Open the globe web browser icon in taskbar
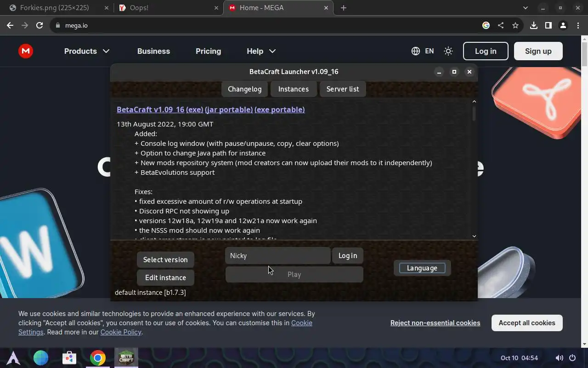588x368 pixels. click(41, 358)
